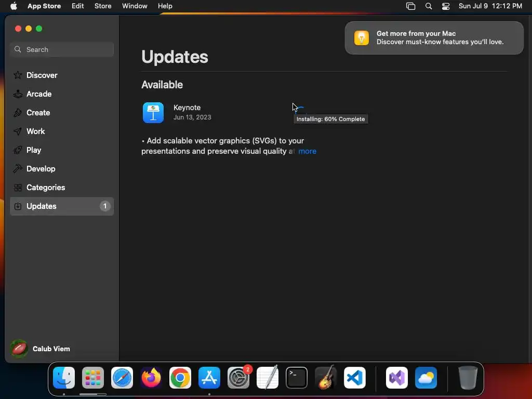Click the App Store Dock icon
Image resolution: width=532 pixels, height=399 pixels.
209,378
